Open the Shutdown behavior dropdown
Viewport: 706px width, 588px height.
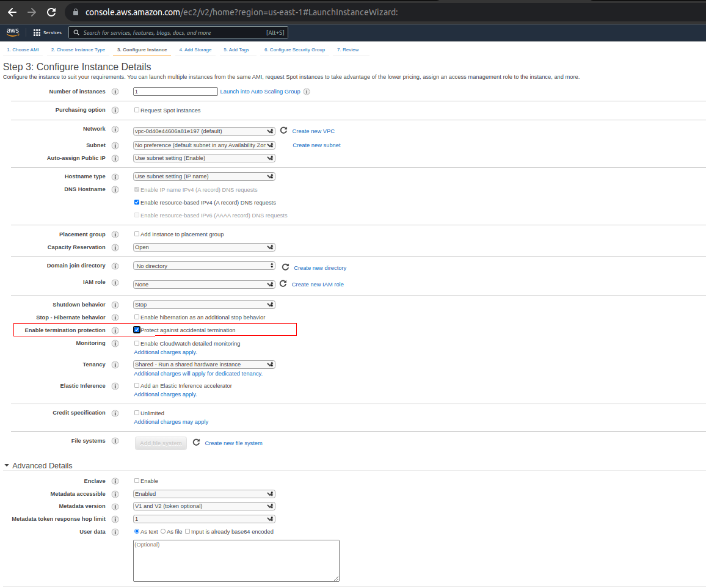click(204, 305)
